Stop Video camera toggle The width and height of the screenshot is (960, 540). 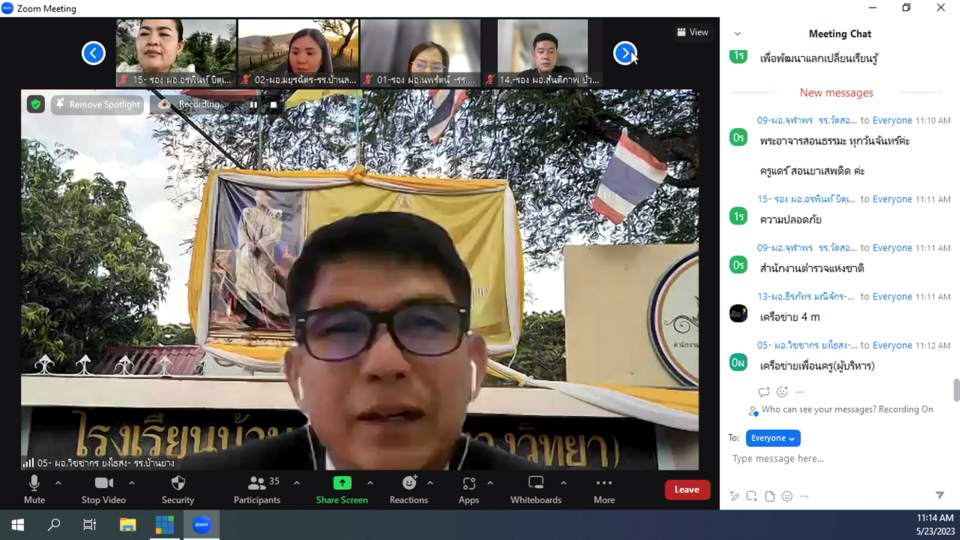(103, 489)
